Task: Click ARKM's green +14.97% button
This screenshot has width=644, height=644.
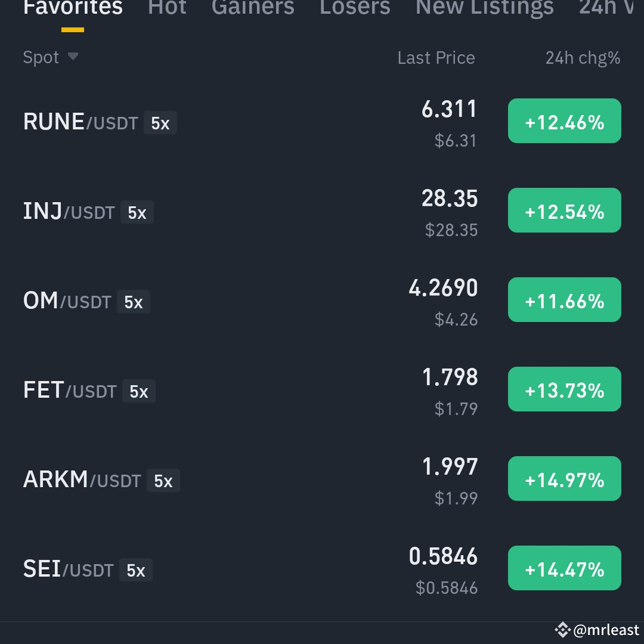Action: point(564,478)
